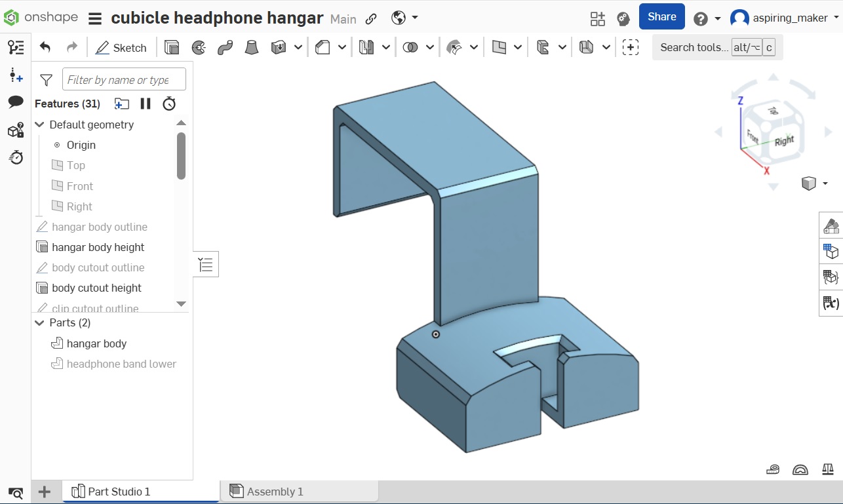Open the Measure tool at bottom right
The height and width of the screenshot is (504, 843).
(774, 469)
